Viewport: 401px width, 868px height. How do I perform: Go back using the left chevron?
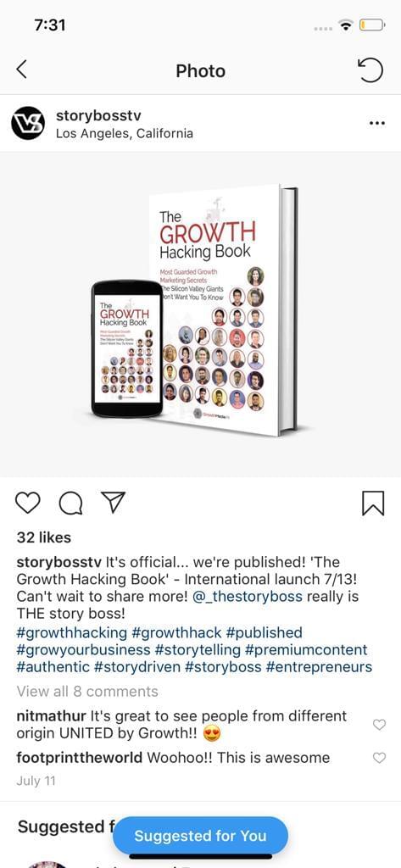click(21, 70)
